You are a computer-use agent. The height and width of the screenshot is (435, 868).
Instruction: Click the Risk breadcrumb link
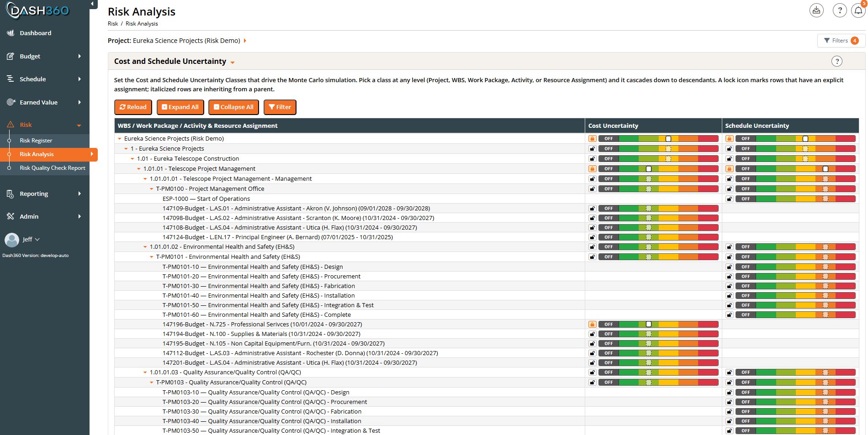[x=113, y=24]
